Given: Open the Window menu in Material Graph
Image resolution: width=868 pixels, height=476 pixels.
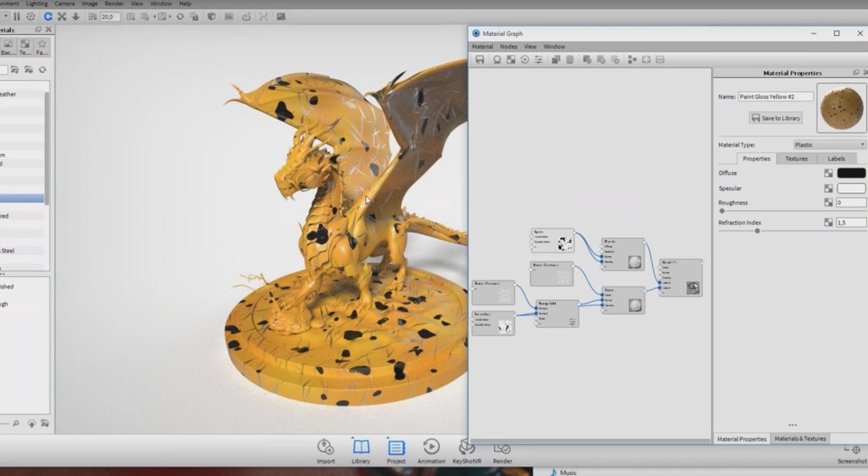Looking at the screenshot, I should click(554, 47).
